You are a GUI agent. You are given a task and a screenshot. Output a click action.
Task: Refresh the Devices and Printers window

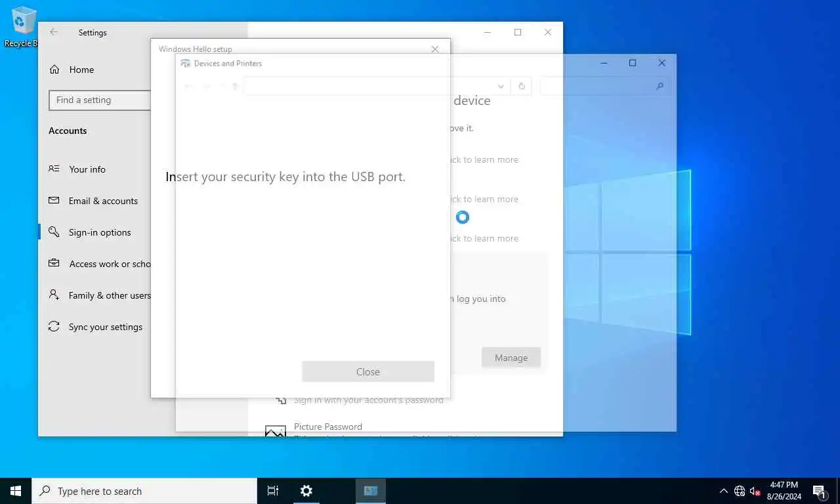pyautogui.click(x=522, y=87)
